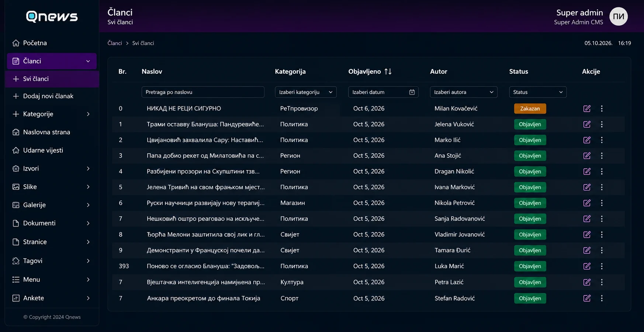The width and height of the screenshot is (644, 332).
Task: Click the Članci breadcrumb link
Action: point(115,43)
